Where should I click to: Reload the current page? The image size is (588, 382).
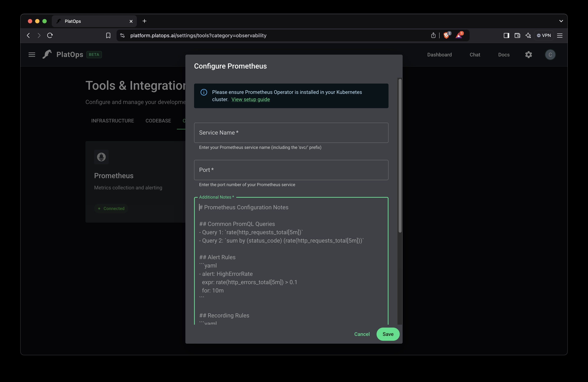pyautogui.click(x=50, y=35)
